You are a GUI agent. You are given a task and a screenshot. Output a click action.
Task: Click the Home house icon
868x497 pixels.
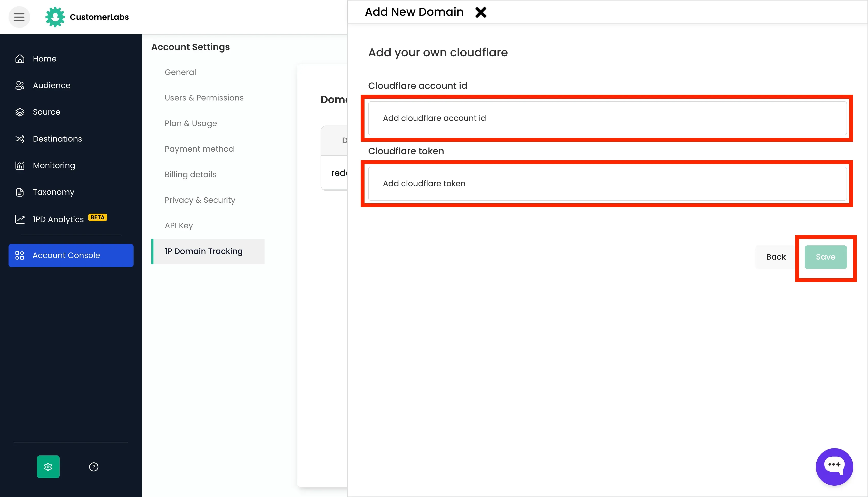coord(20,59)
